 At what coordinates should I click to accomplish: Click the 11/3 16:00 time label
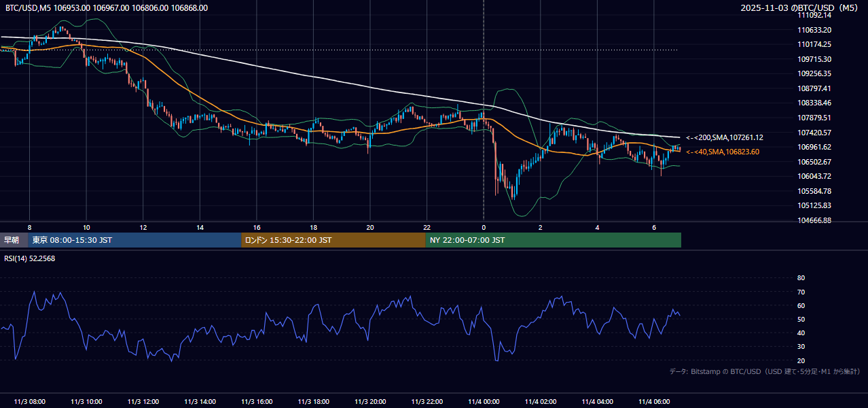(x=257, y=402)
